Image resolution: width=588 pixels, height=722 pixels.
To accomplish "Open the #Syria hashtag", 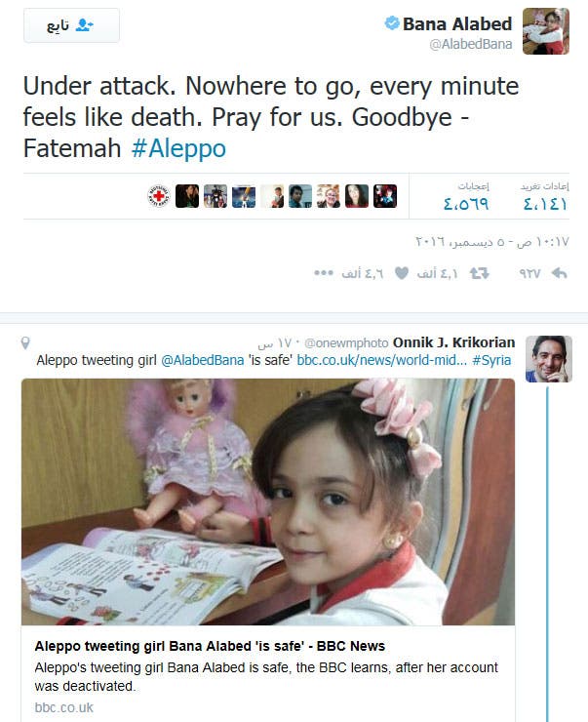I will coord(491,360).
